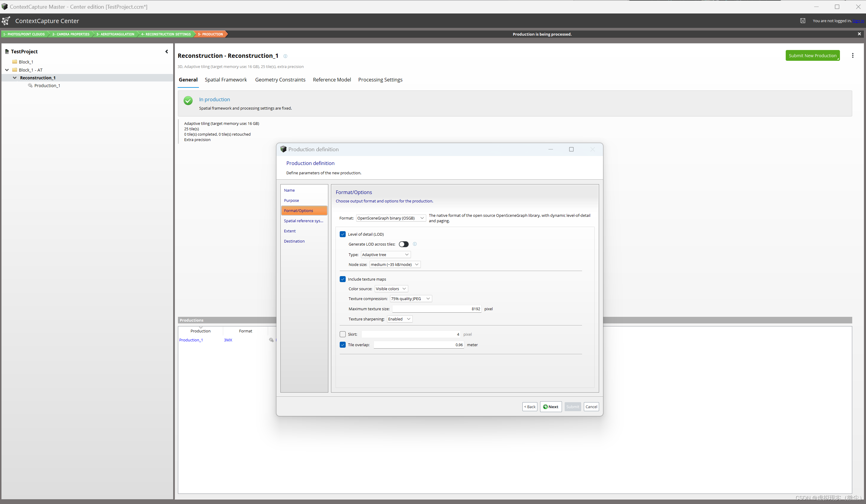866x504 pixels.
Task: Click the info icon beside Reconstruction_1 title
Action: (x=285, y=56)
